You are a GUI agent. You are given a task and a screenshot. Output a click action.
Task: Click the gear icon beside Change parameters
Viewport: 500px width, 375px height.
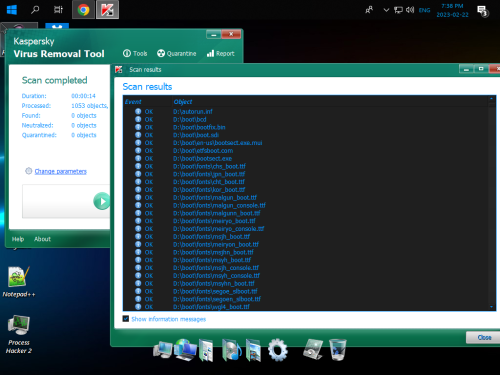[29, 171]
